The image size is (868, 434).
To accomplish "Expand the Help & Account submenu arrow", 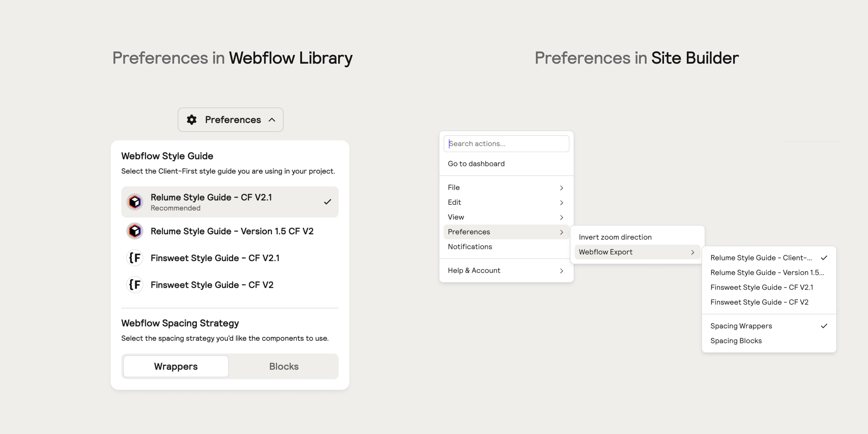I will click(x=562, y=271).
